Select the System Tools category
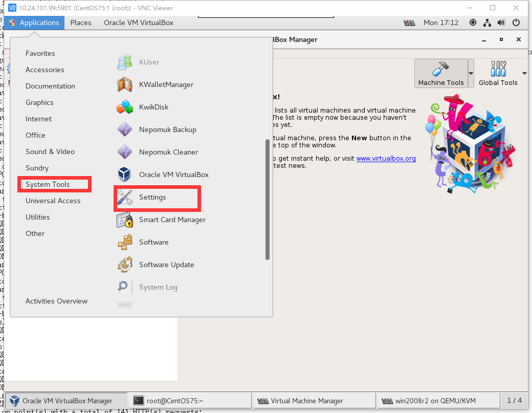 pyautogui.click(x=48, y=184)
